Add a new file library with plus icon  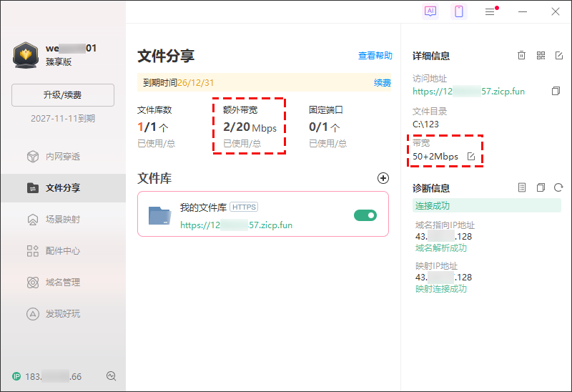tap(383, 178)
